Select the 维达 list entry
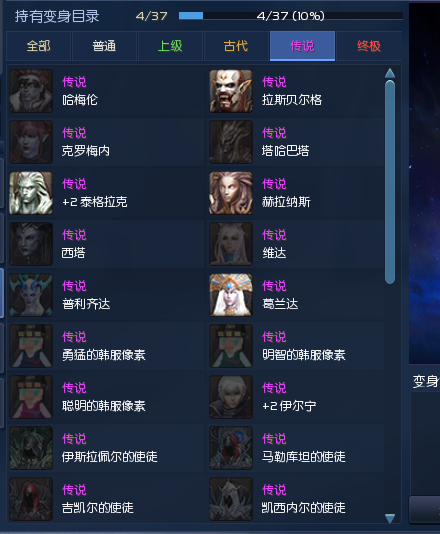 coord(296,244)
